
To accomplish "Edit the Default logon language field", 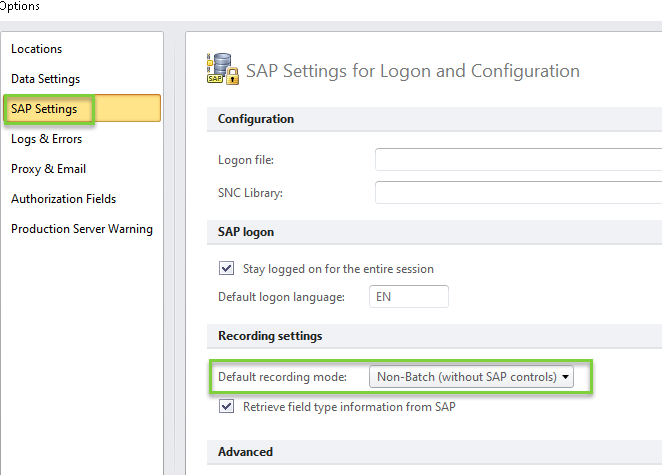I will (x=408, y=297).
